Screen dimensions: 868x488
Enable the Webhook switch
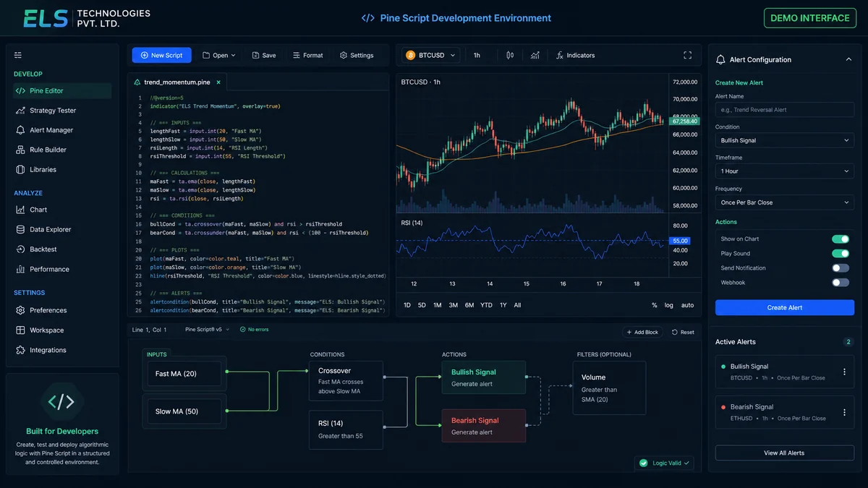coord(841,283)
